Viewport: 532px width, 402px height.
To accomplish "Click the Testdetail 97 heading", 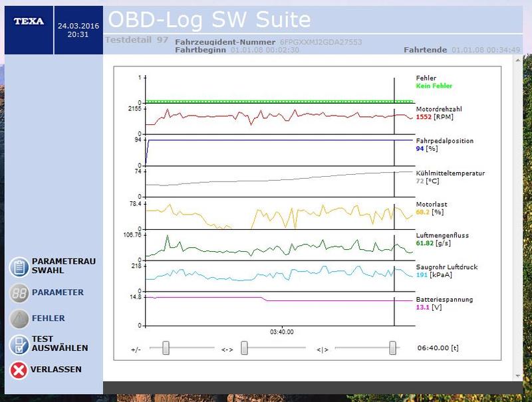I will tap(136, 40).
